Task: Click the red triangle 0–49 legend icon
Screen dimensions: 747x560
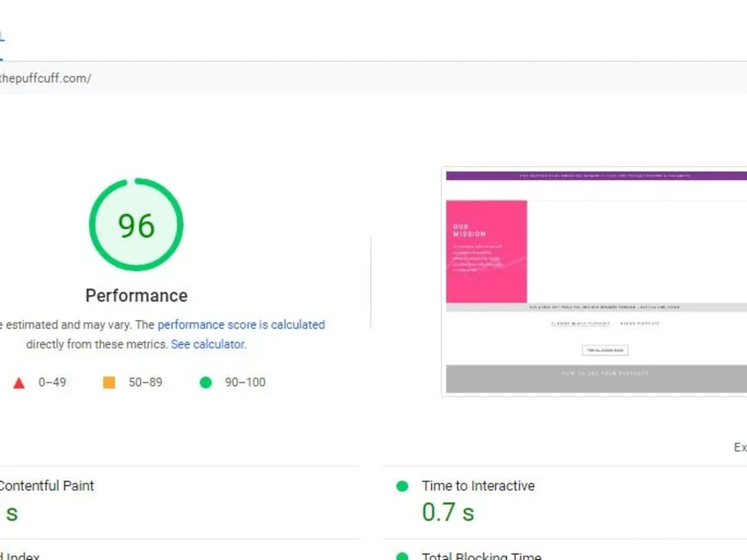Action: pyautogui.click(x=19, y=383)
